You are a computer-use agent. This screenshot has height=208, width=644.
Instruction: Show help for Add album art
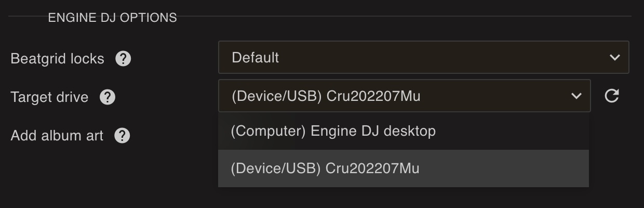click(122, 136)
